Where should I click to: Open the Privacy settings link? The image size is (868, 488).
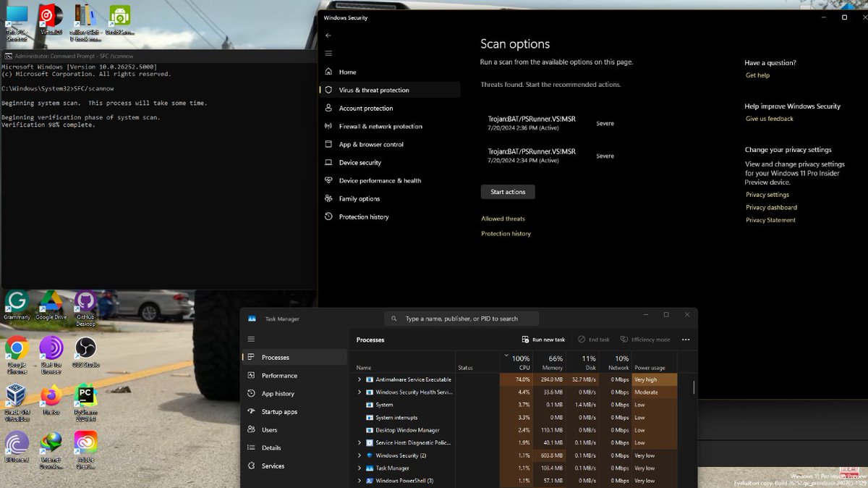click(x=767, y=195)
